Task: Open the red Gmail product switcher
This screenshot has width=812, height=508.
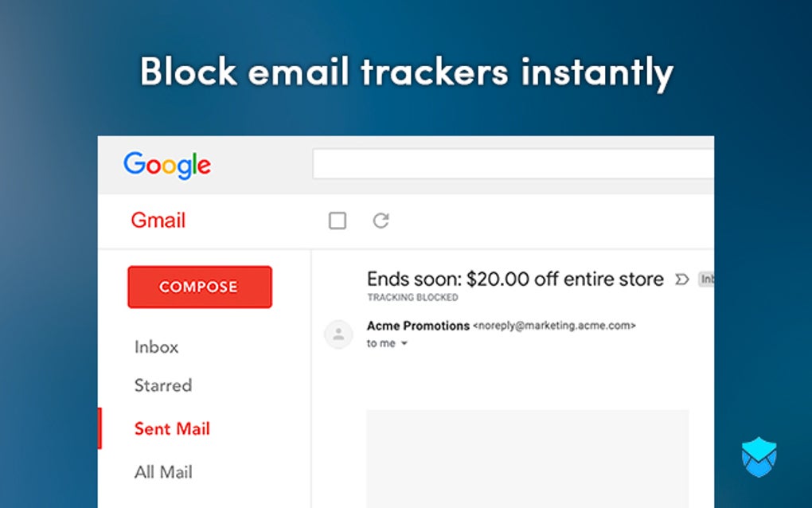Action: (158, 221)
